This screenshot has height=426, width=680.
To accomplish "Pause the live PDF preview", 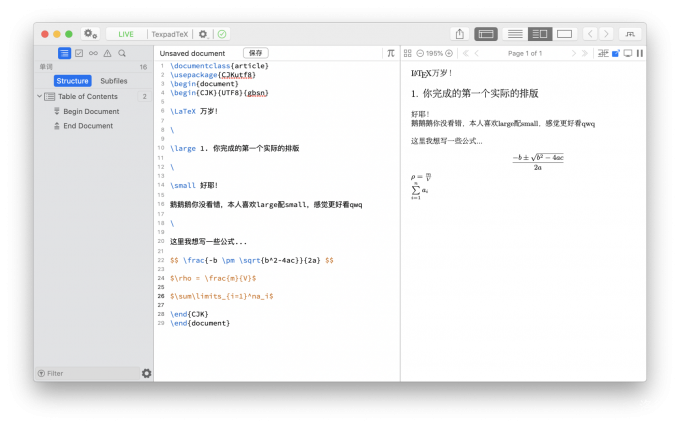I will tap(640, 53).
